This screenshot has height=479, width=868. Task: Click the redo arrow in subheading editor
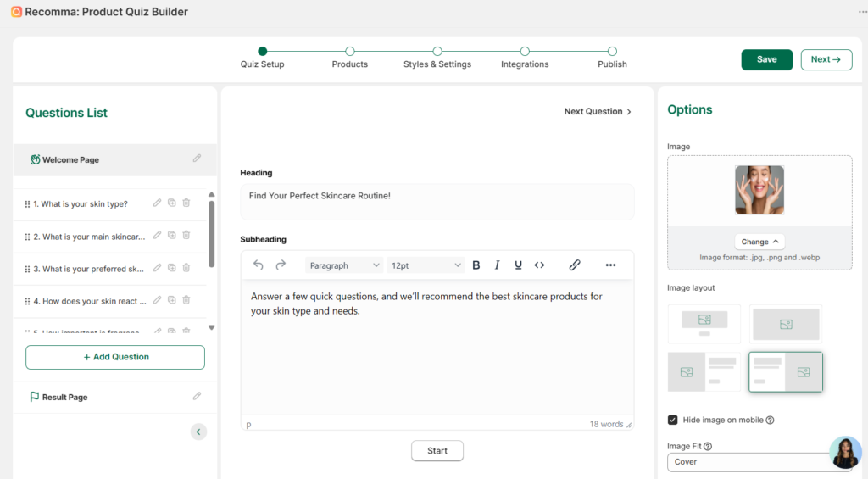[281, 265]
